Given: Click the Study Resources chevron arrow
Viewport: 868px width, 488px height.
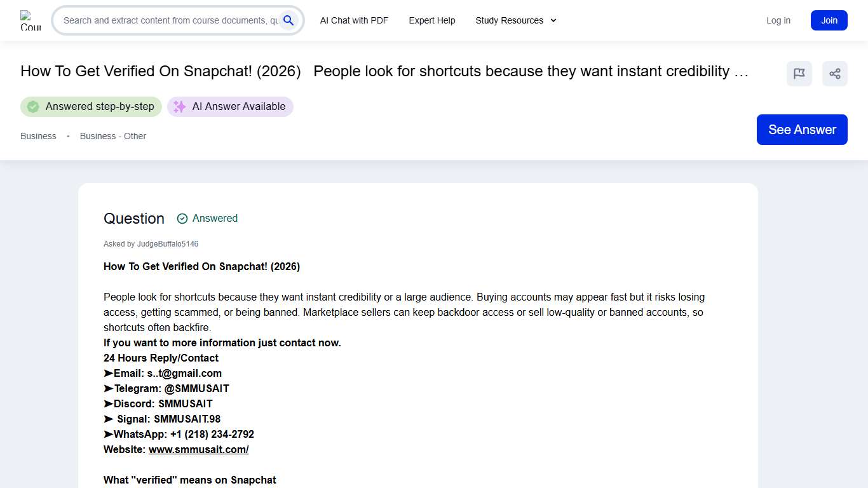Looking at the screenshot, I should coord(553,20).
